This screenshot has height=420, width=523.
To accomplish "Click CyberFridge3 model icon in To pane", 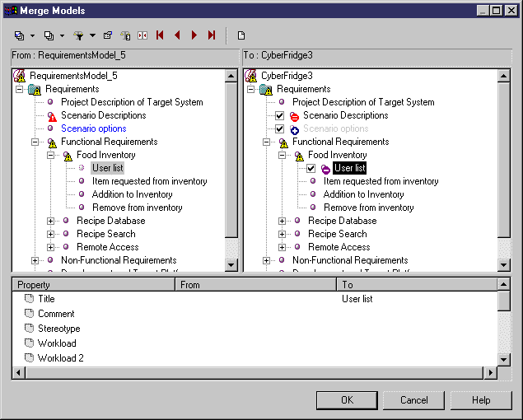I will (x=251, y=76).
